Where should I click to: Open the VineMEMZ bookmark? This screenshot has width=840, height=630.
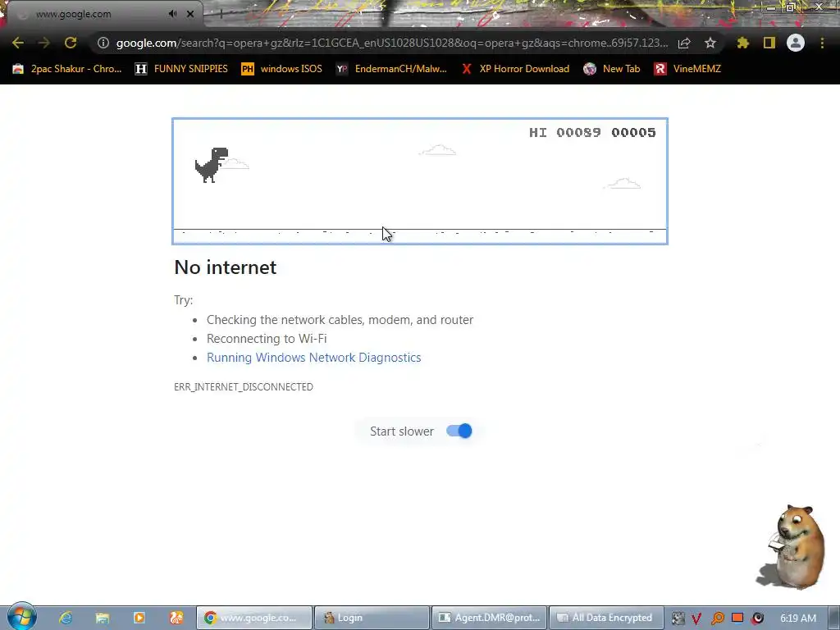[688, 69]
